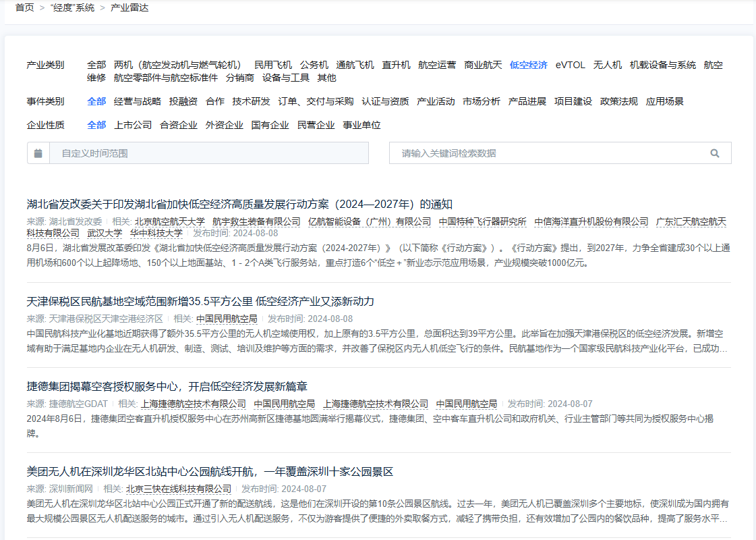756x540 pixels.
Task: Select 全部 in 事件类别 filter
Action: [96, 101]
